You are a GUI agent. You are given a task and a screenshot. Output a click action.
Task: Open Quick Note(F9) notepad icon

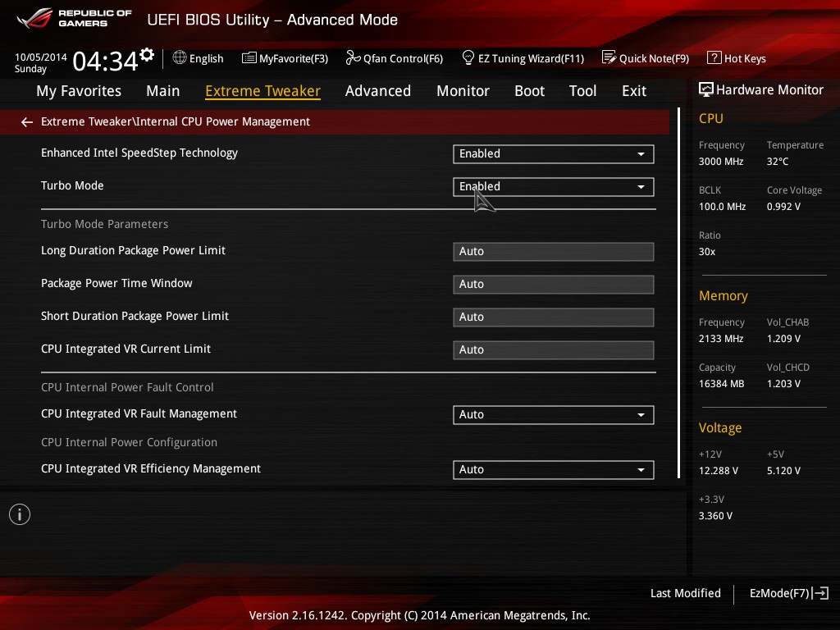pyautogui.click(x=609, y=57)
